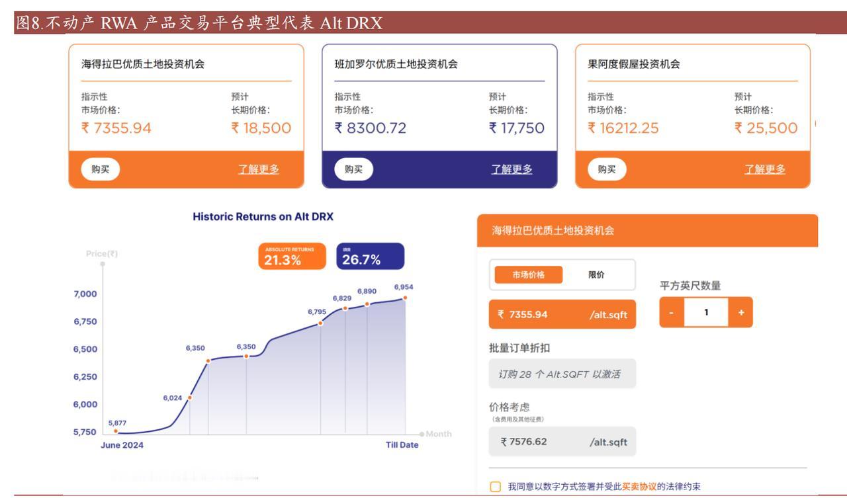
Task: Click the 6,829 data point on chart
Action: (345, 308)
